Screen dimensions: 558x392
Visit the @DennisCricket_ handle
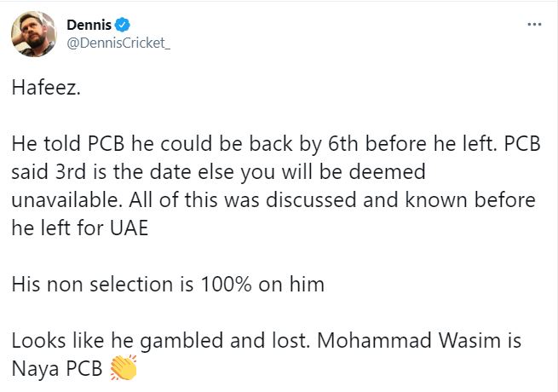pos(118,43)
